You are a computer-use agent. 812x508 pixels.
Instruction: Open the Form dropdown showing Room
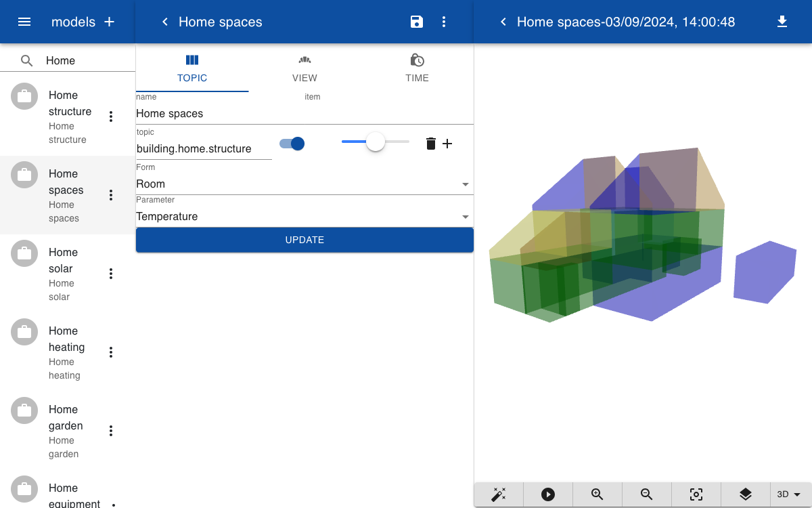(304, 184)
